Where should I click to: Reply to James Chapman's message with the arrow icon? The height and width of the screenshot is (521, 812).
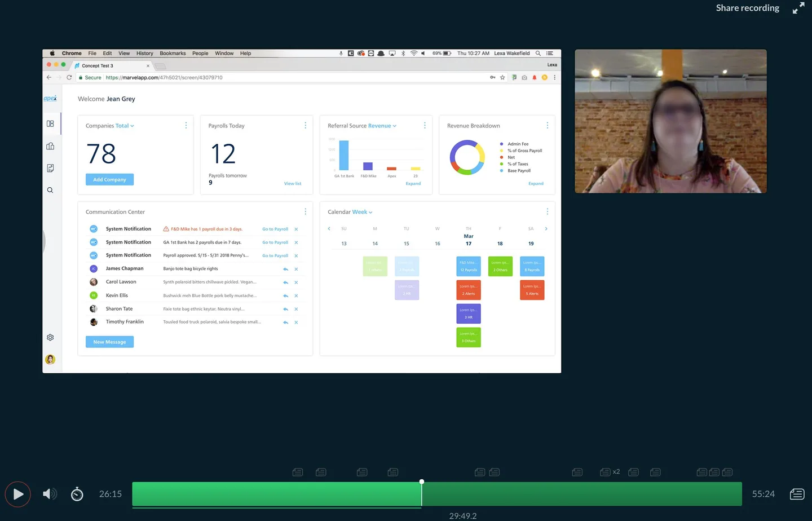point(285,269)
